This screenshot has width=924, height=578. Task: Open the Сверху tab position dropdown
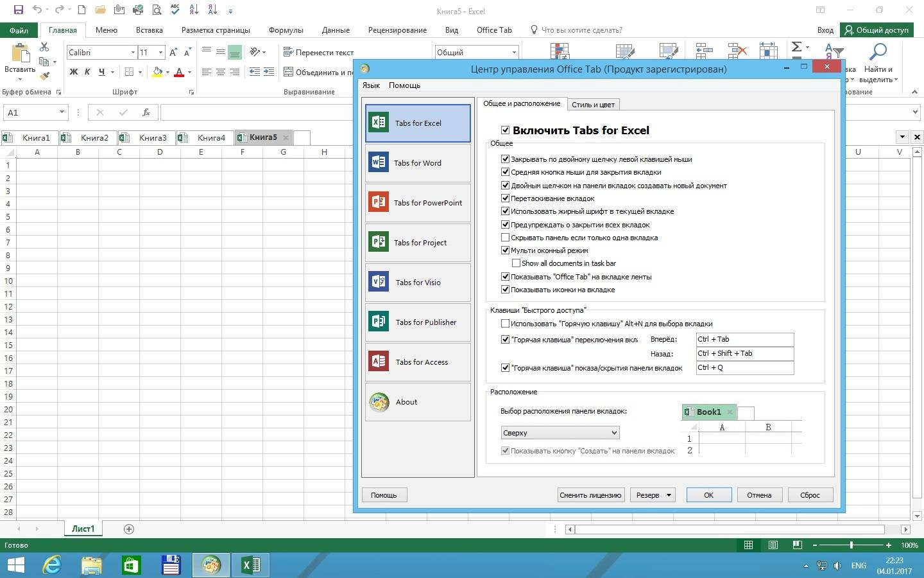560,433
